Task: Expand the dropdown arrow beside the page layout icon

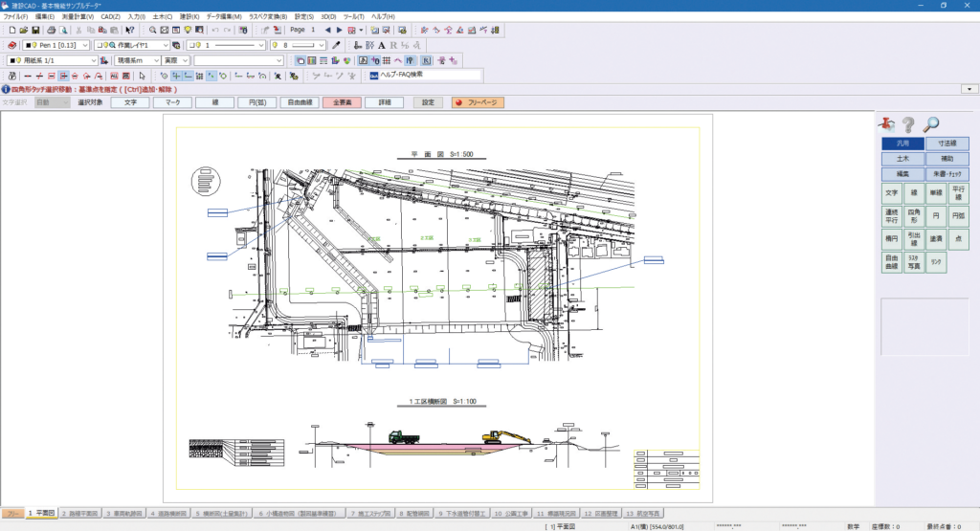Action: 361,30
